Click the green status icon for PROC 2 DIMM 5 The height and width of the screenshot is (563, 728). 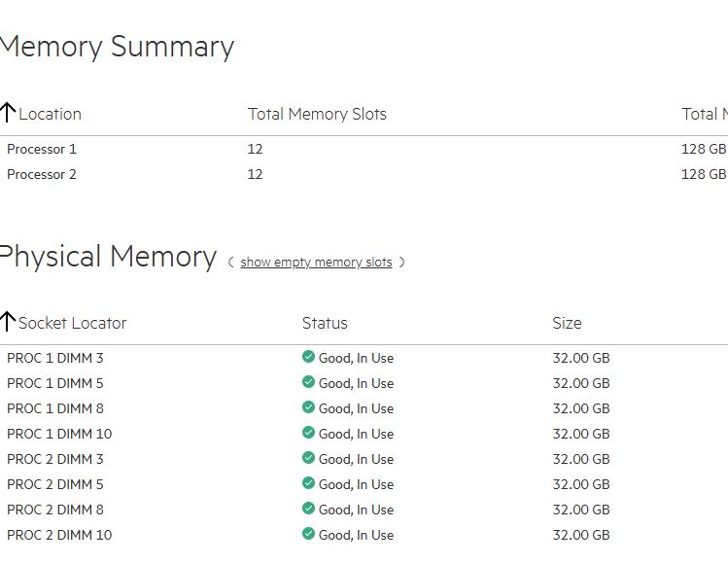point(308,483)
